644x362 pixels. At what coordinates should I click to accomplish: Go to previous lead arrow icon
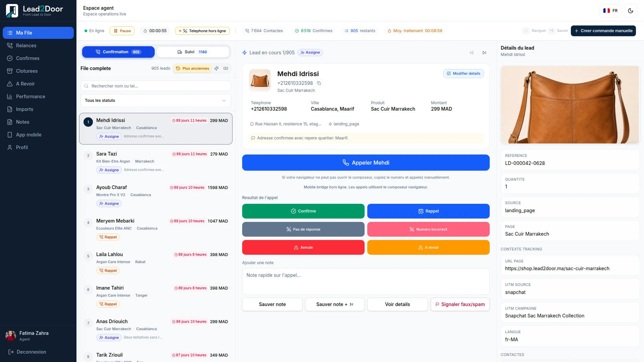pyautogui.click(x=472, y=53)
